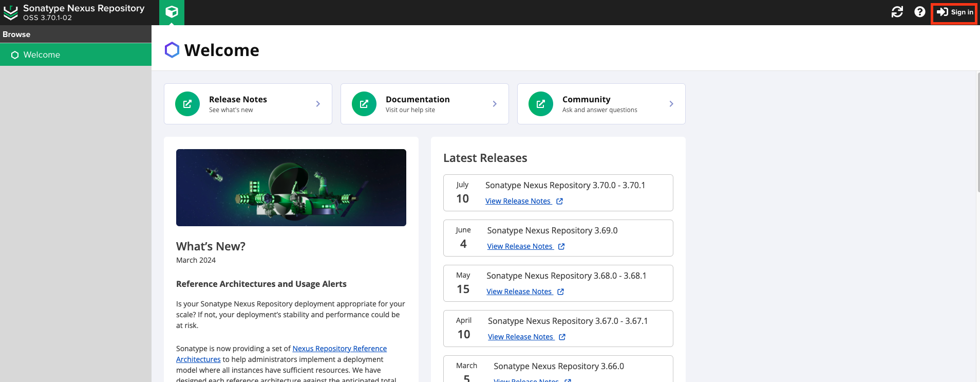980x382 pixels.
Task: Click external link icon for 3.67.0 release notes
Action: coord(562,337)
